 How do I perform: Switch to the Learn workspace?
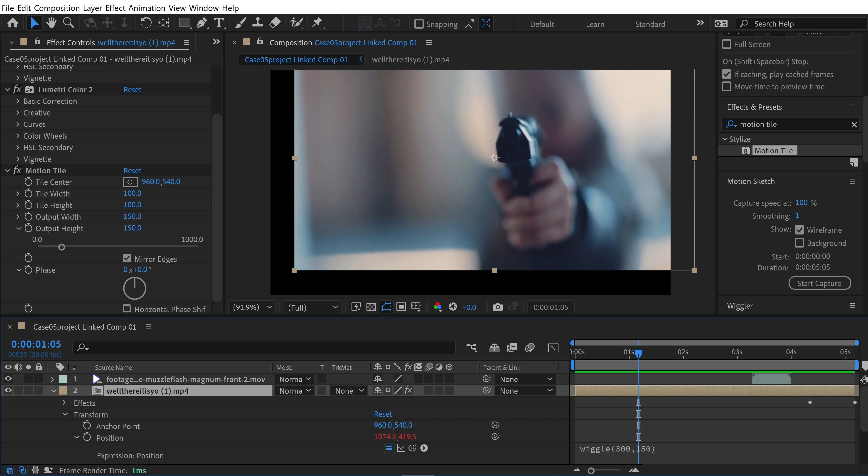(595, 24)
